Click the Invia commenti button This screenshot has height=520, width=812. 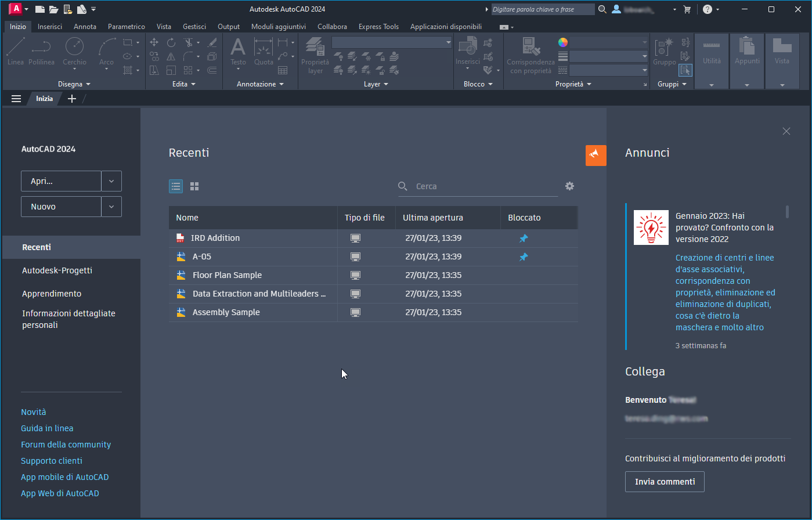[x=665, y=482]
